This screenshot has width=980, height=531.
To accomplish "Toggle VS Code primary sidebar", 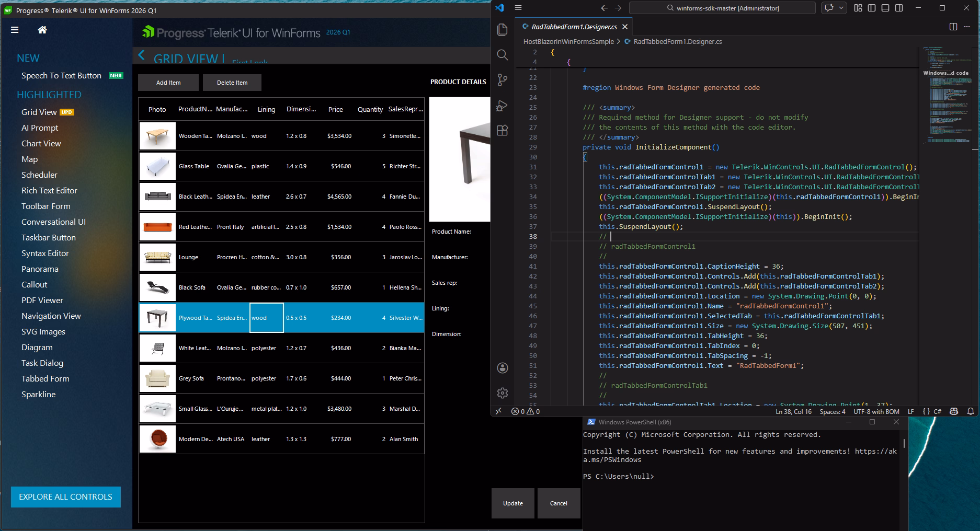I will (872, 8).
